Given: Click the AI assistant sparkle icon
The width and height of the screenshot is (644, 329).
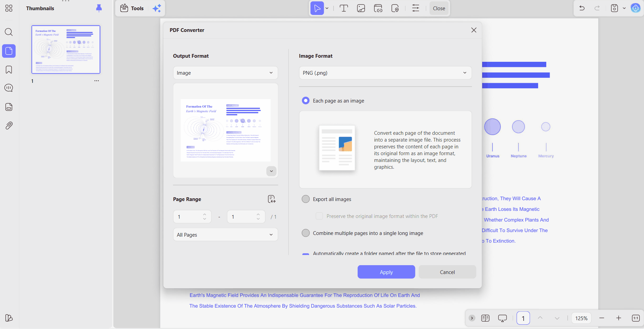Looking at the screenshot, I should tap(157, 8).
